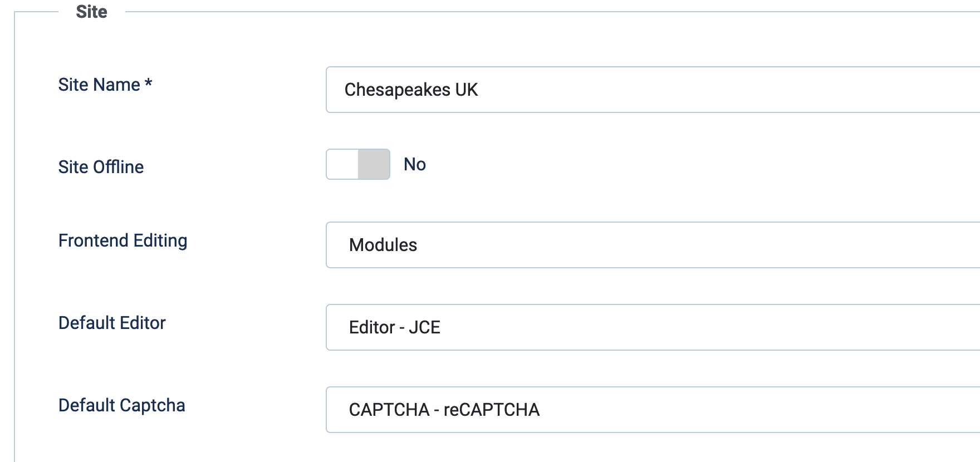Click the white half of Site Offline switch
The height and width of the screenshot is (462, 980).
pyautogui.click(x=342, y=164)
